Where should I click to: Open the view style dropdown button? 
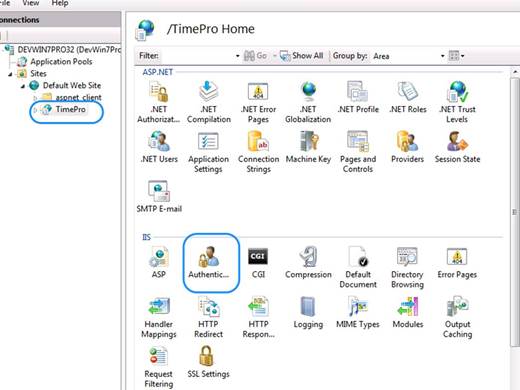[456, 56]
